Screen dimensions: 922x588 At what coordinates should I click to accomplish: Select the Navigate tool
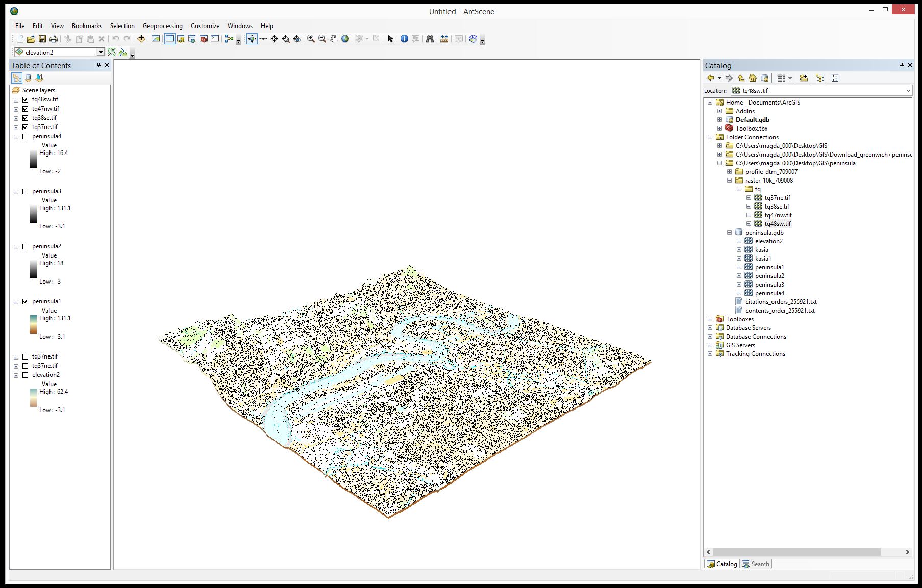[252, 39]
